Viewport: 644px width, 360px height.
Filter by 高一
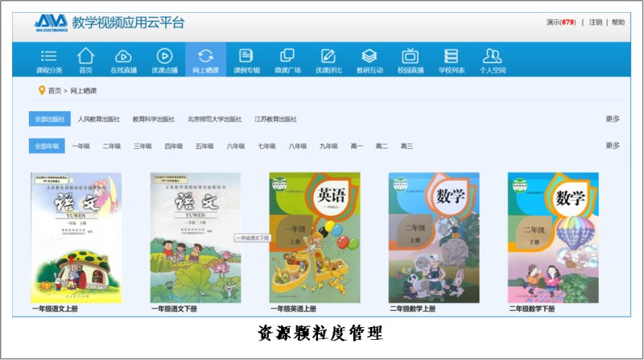[357, 146]
